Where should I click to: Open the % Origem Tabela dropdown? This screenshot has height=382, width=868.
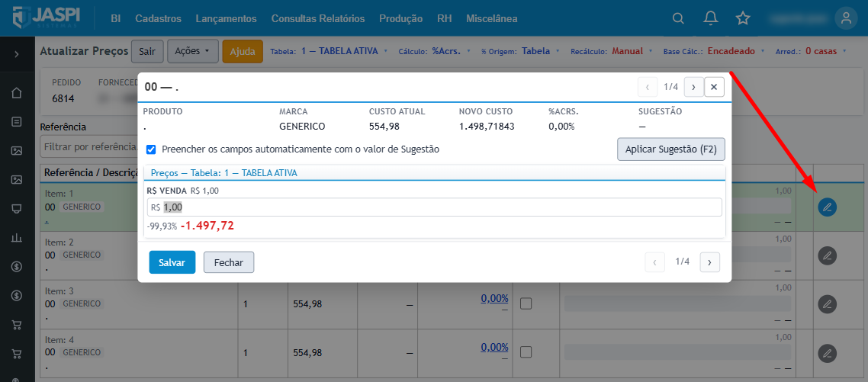coord(519,51)
